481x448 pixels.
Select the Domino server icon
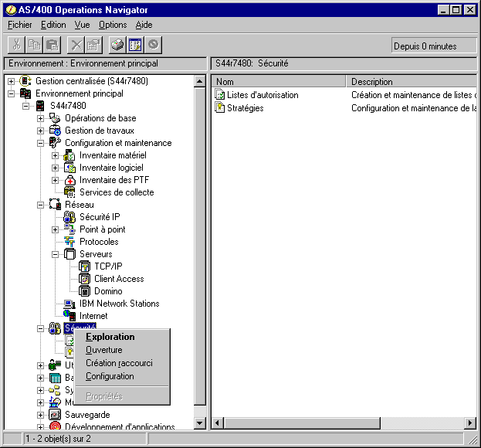[x=84, y=291]
